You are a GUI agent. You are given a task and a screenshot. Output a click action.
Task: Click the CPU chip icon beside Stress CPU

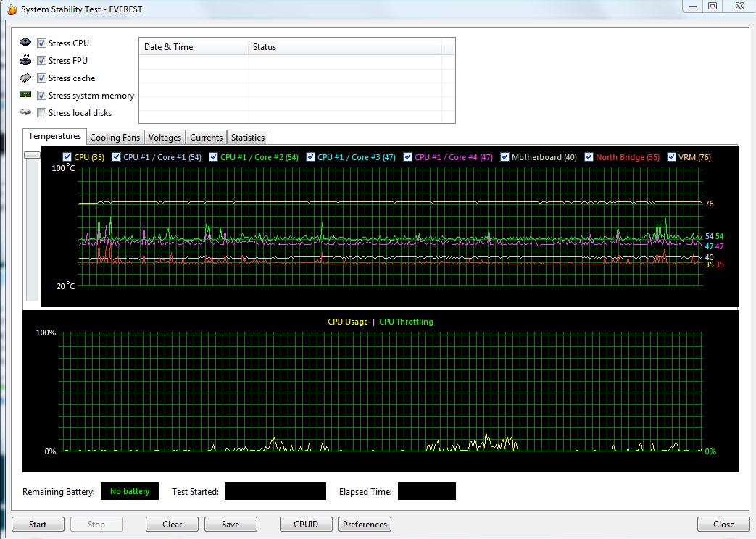tap(25, 43)
